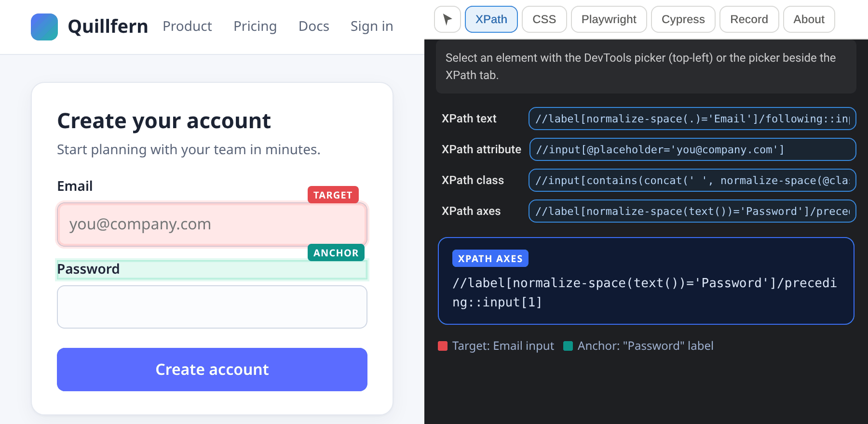Click the expanded XPath axes code block

646,281
